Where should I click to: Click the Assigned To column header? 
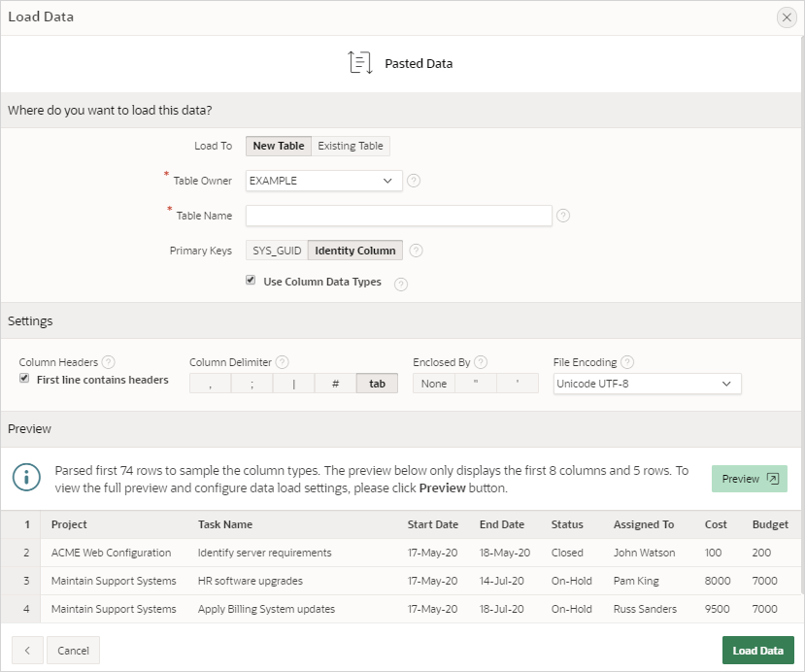643,524
